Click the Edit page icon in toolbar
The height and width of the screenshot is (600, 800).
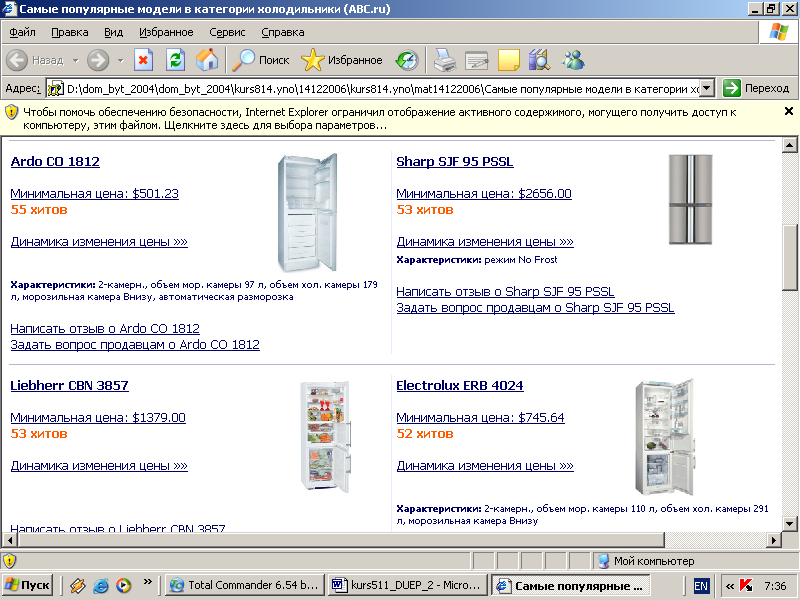477,60
